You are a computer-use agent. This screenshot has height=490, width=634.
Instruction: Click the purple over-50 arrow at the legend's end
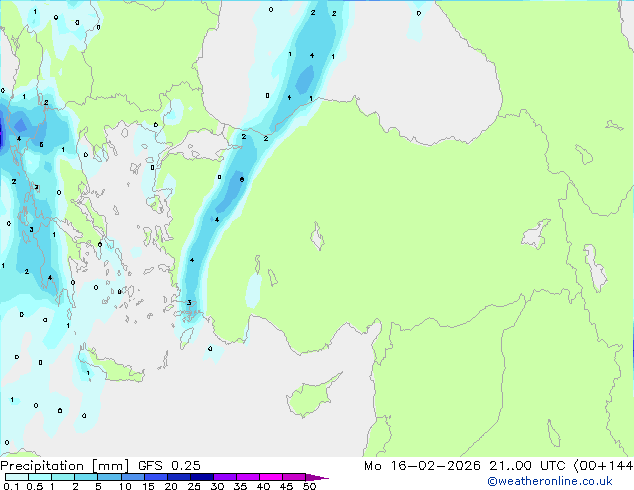(x=317, y=477)
